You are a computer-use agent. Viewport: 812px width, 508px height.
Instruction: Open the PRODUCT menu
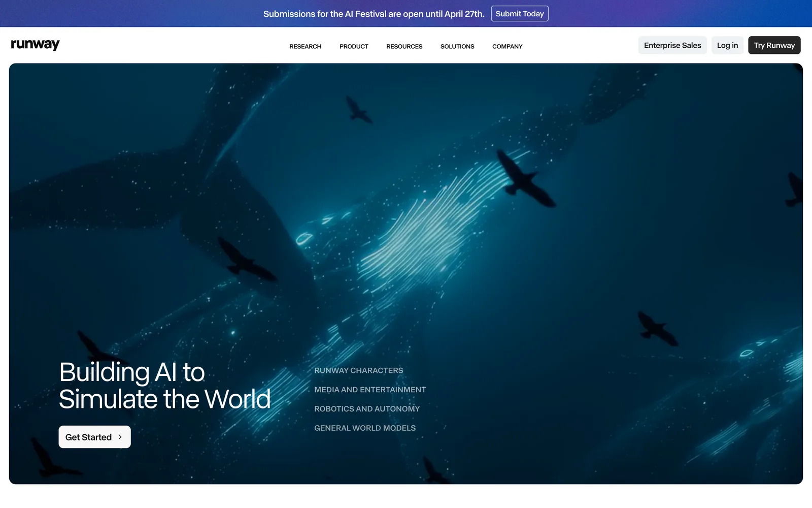pyautogui.click(x=354, y=46)
